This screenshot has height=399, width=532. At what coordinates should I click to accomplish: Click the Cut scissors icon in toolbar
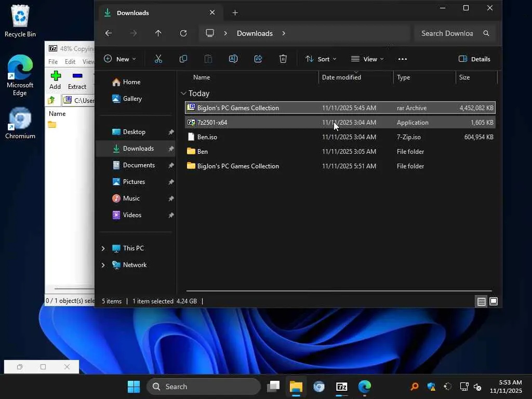pos(158,59)
